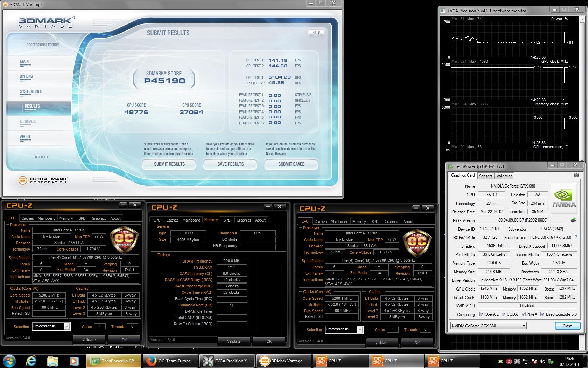588x368 pixels.
Task: Click the DRAM Frequency 1200.0 MHz field
Action: tap(232, 261)
